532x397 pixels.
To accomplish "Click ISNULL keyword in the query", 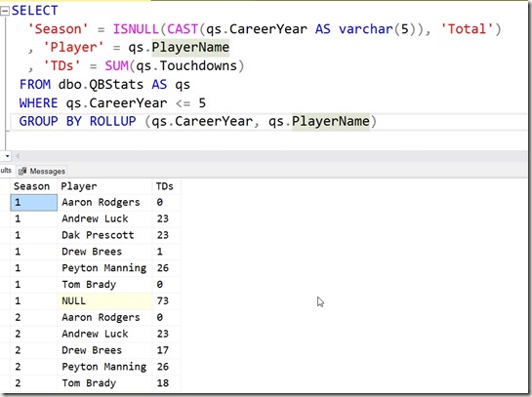I will pyautogui.click(x=136, y=29).
